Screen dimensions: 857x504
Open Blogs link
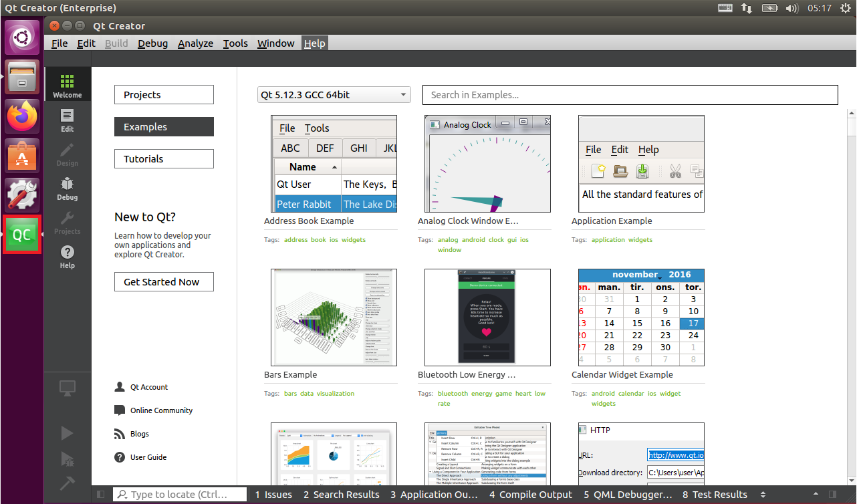click(132, 434)
